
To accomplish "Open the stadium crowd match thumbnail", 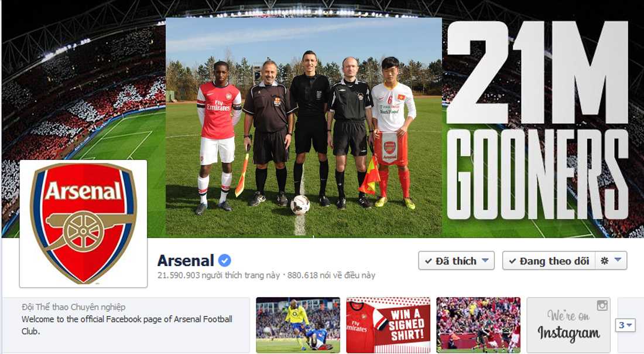I will coord(478,325).
